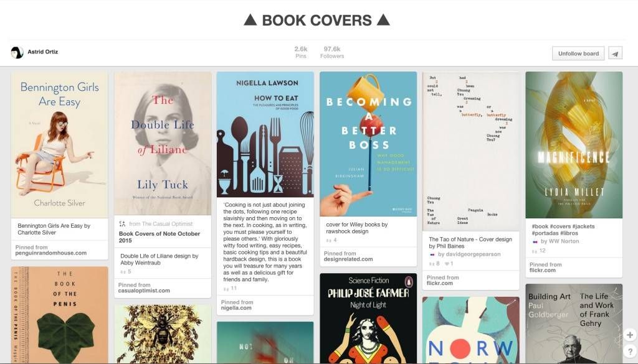638x364 pixels.
Task: Click Unfollow board button
Action: (x=578, y=54)
